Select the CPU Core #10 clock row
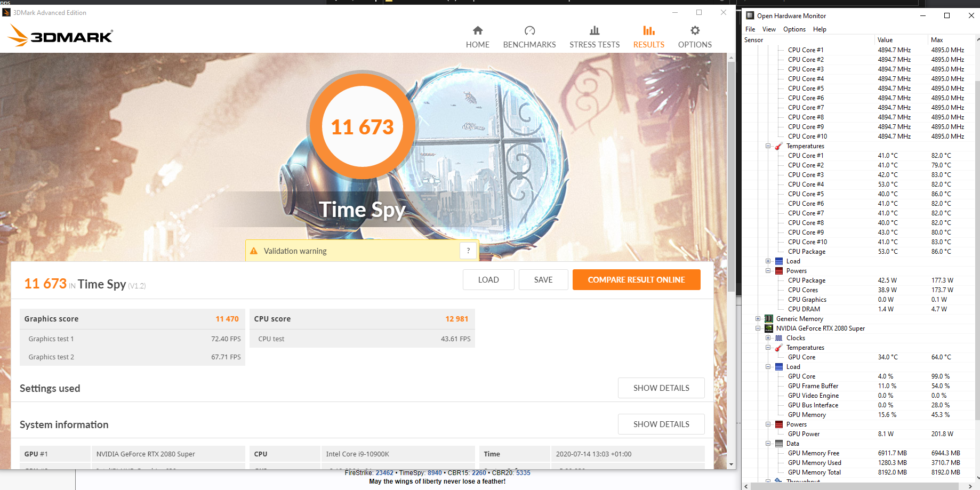 (x=858, y=136)
